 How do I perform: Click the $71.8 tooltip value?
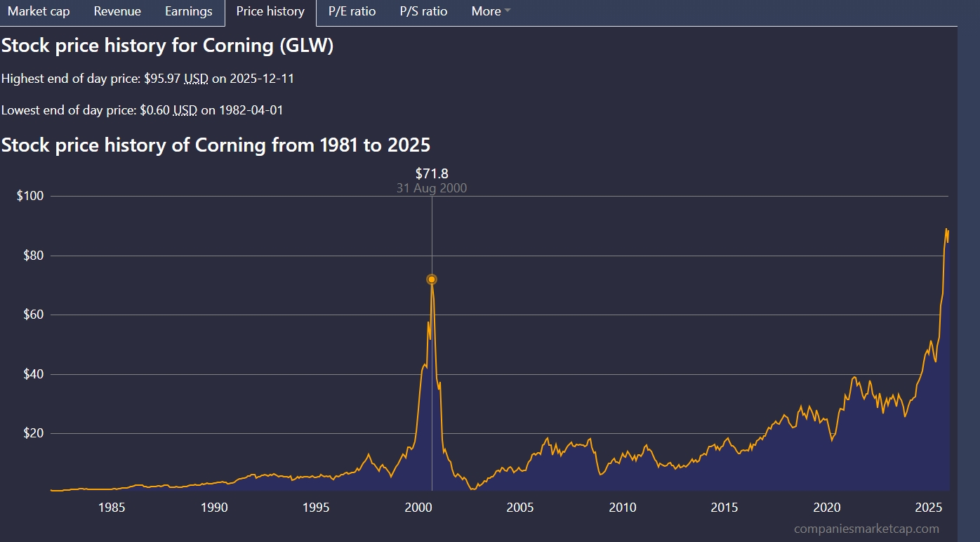(432, 173)
